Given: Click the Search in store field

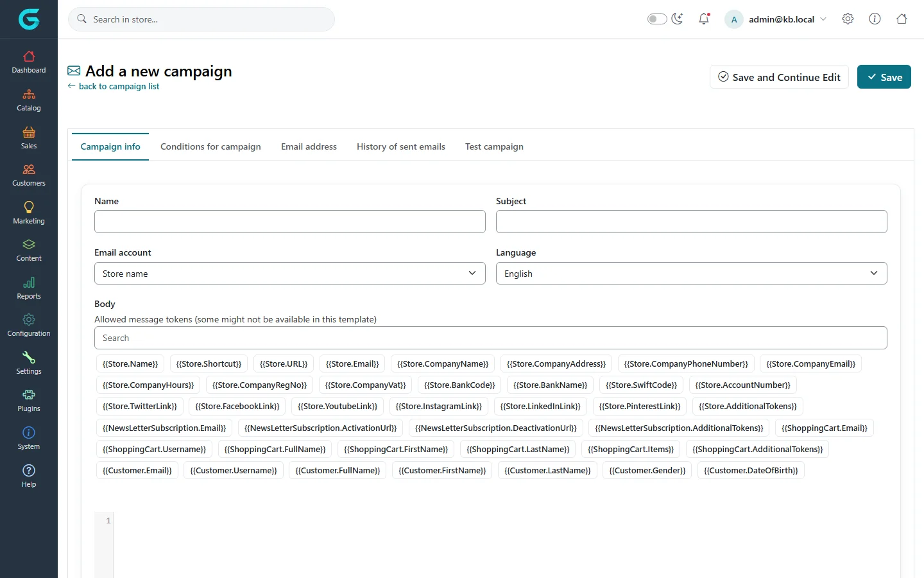Looking at the screenshot, I should [201, 19].
